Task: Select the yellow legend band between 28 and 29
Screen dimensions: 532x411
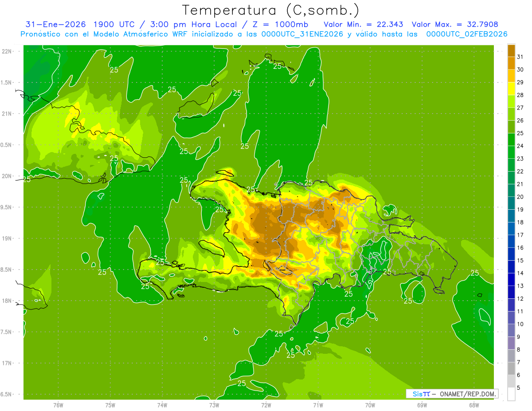Action: (x=511, y=89)
